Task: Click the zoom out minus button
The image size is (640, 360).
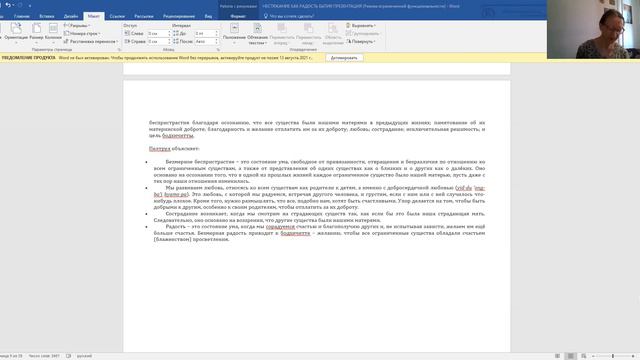Action: pyautogui.click(x=593, y=356)
